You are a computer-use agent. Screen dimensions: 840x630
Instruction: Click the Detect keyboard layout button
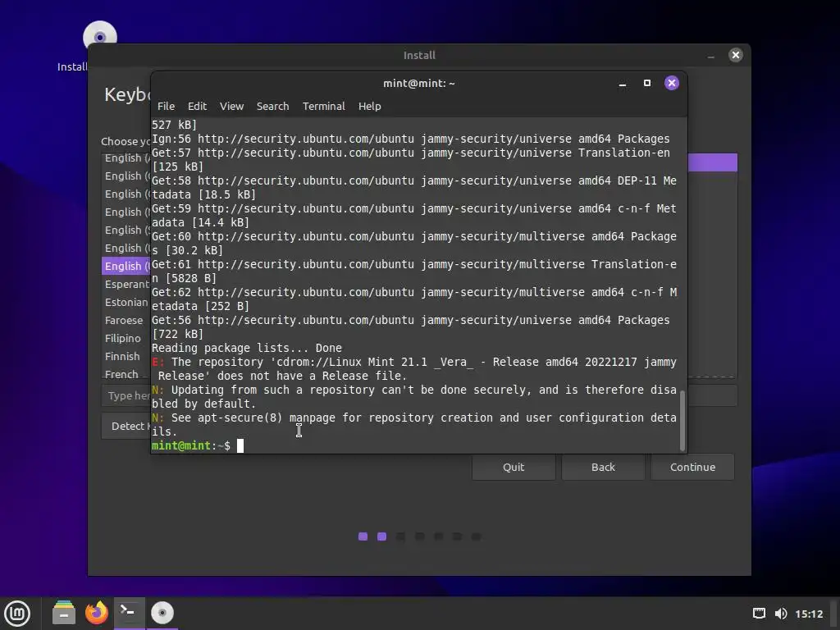[x=126, y=426]
